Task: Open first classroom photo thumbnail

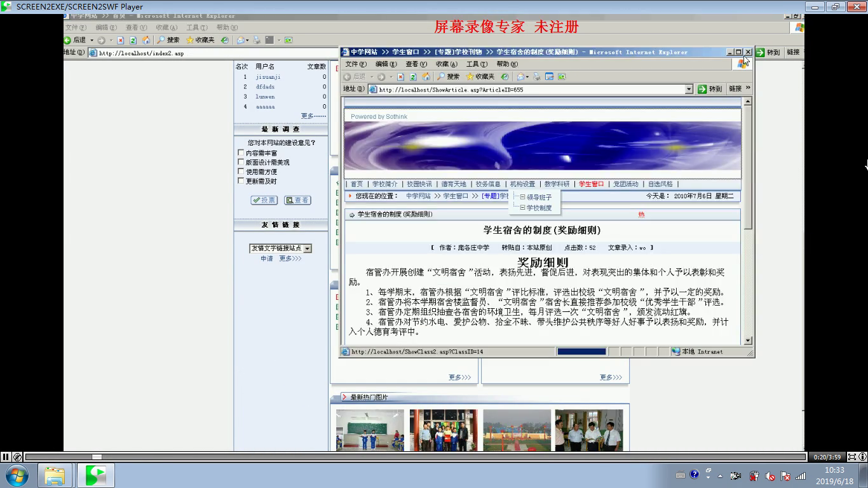Action: pos(370,430)
